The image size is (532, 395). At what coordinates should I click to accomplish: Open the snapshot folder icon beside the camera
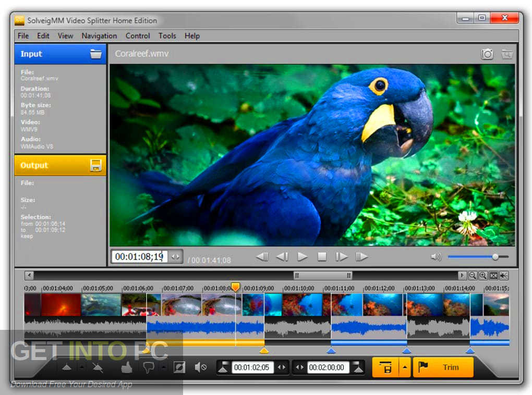(507, 54)
